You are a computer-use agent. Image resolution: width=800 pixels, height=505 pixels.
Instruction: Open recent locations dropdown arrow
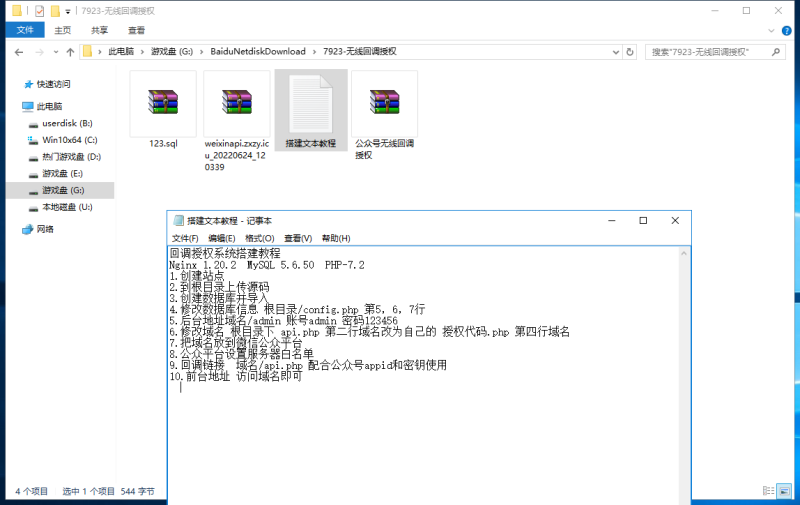coord(56,52)
